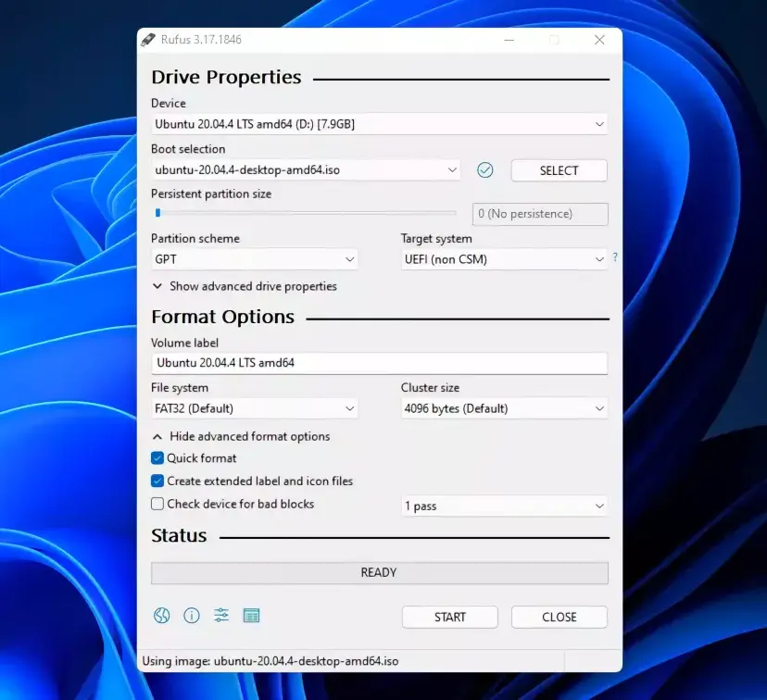767x700 pixels.
Task: Click the Status heading
Action: (x=179, y=536)
